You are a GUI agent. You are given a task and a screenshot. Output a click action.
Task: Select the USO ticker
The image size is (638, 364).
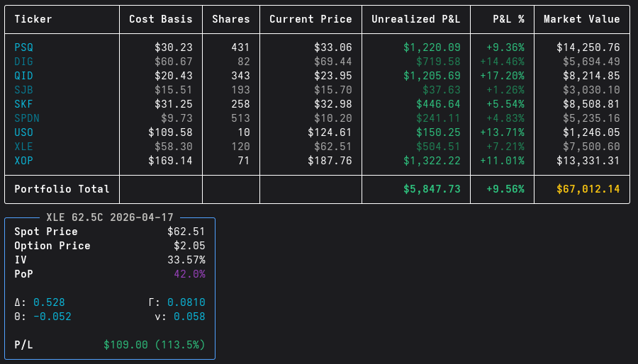click(23, 132)
